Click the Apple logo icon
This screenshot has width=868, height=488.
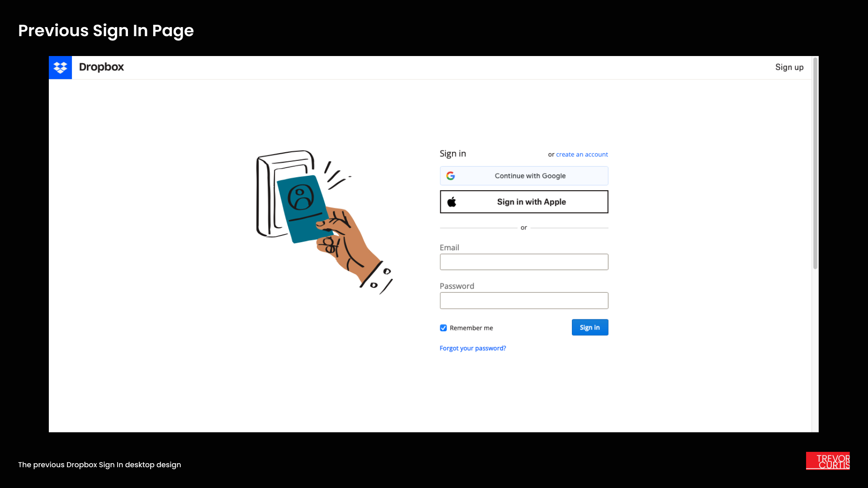[452, 202]
